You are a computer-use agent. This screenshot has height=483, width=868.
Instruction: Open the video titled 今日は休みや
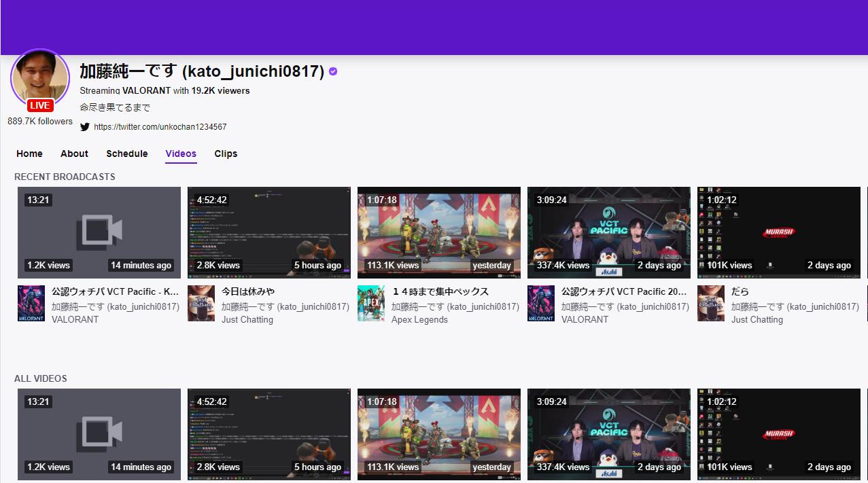[248, 291]
